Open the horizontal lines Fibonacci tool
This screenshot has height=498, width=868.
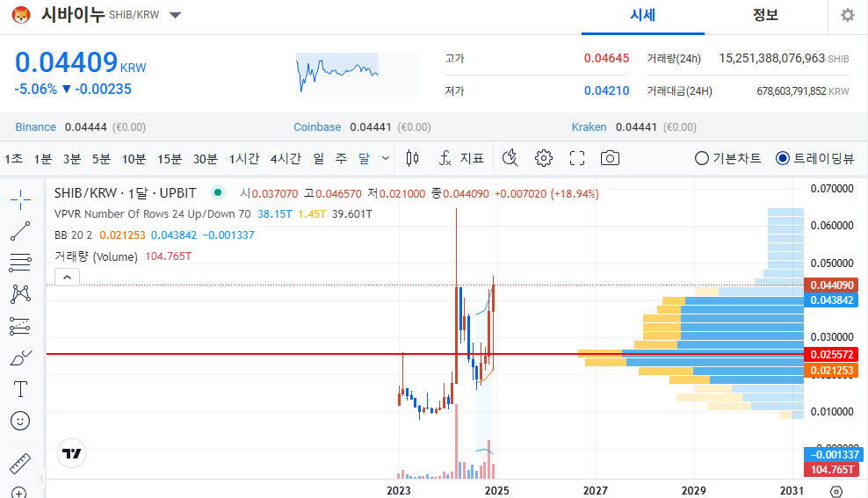pyautogui.click(x=20, y=263)
